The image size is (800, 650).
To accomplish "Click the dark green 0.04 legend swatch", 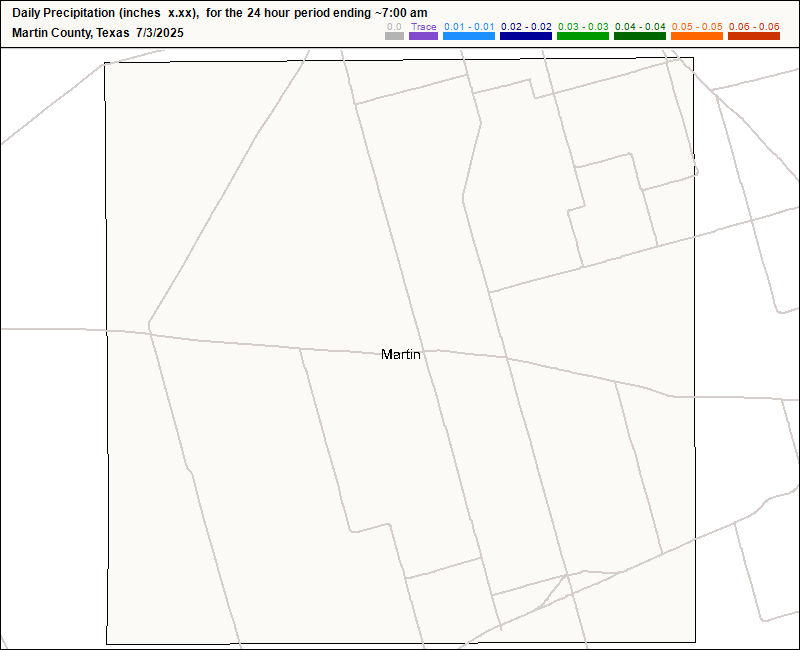I will (640, 36).
